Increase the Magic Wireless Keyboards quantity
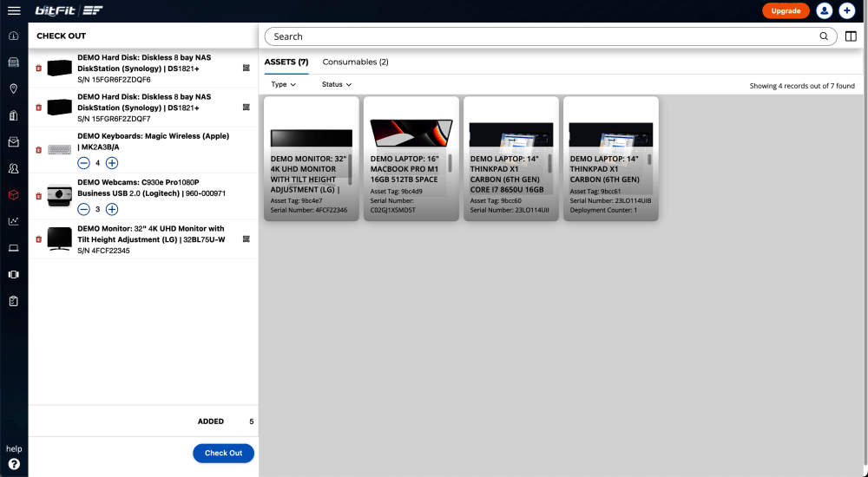This screenshot has width=868, height=477. 112,163
